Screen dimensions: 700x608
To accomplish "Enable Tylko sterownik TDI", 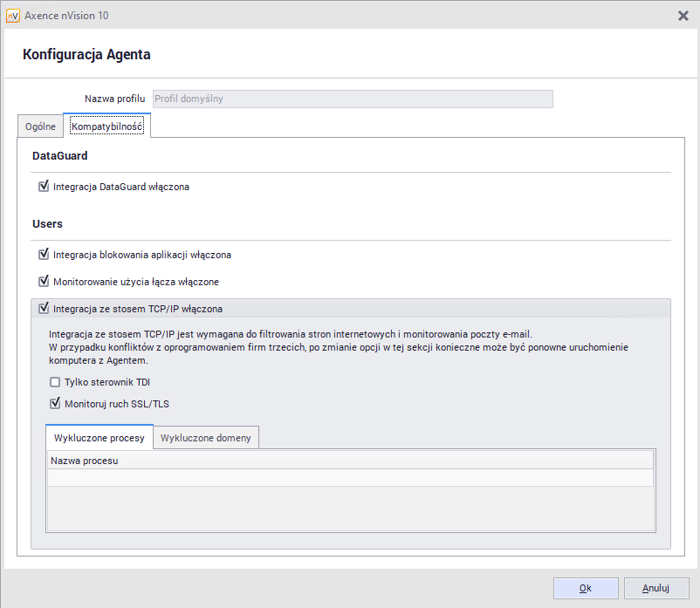I will [55, 381].
